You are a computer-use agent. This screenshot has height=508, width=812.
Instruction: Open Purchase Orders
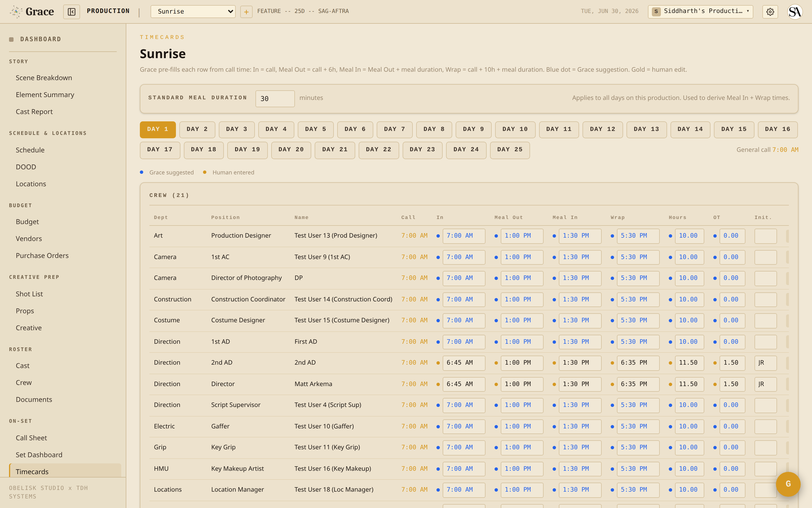(x=42, y=256)
